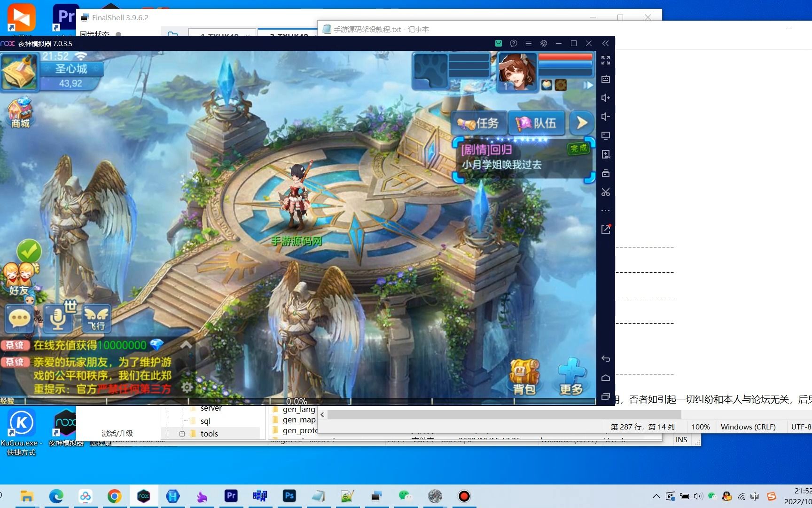This screenshot has height=508, width=812.
Task: Click the cupcake buff icon
Action: pos(547,85)
